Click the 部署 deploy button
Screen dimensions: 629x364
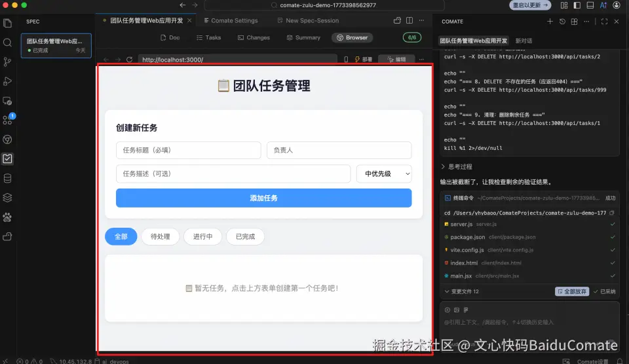click(x=364, y=60)
